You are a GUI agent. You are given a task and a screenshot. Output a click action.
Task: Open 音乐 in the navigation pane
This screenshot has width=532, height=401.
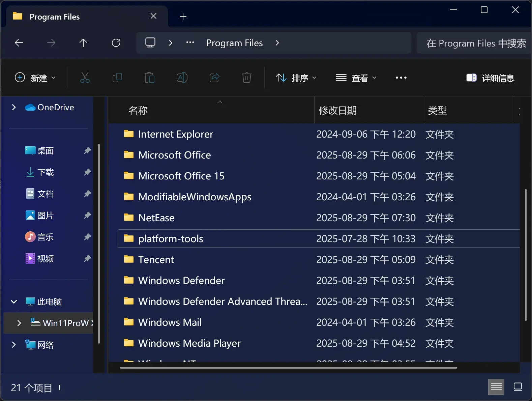[x=46, y=237]
